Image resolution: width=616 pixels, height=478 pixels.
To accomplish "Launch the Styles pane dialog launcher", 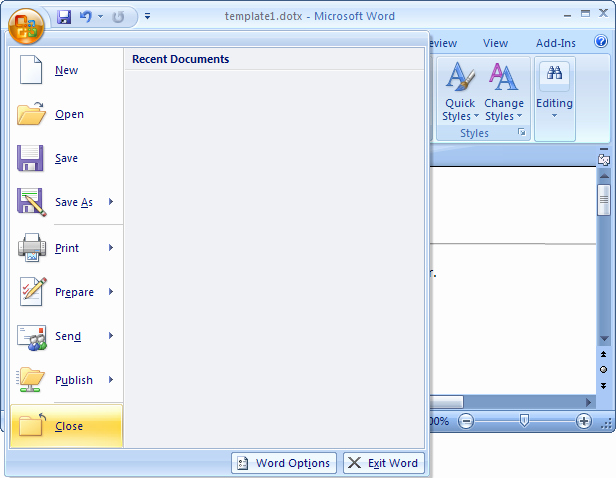I will pyautogui.click(x=521, y=132).
